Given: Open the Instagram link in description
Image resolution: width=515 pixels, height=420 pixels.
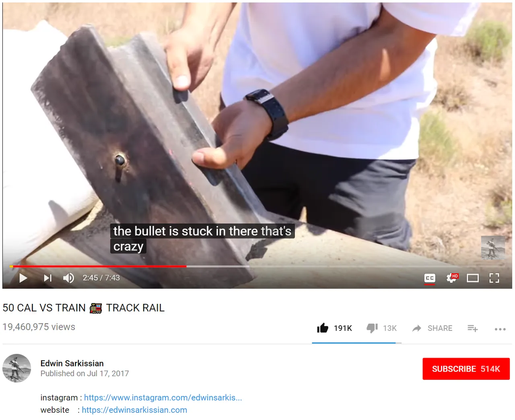Looking at the screenshot, I should tap(163, 397).
